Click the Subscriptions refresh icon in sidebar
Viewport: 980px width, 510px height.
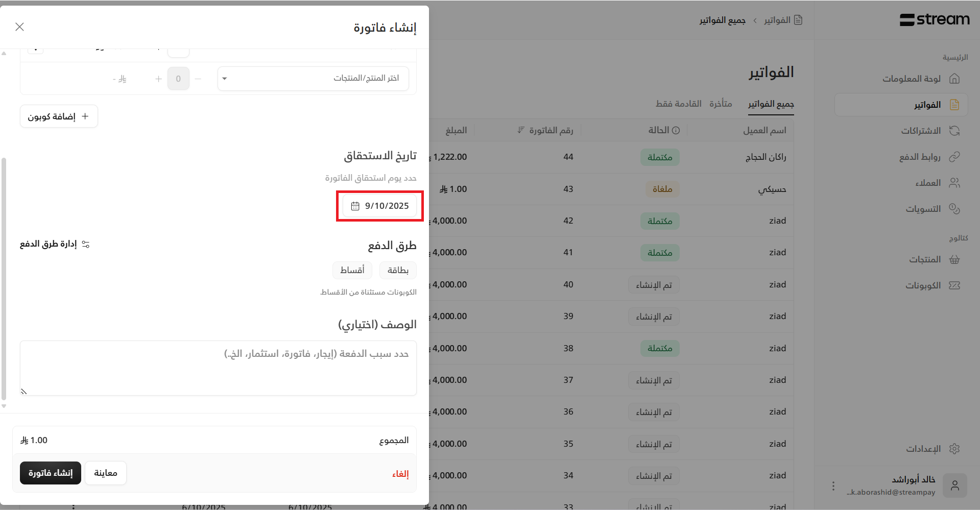tap(954, 131)
